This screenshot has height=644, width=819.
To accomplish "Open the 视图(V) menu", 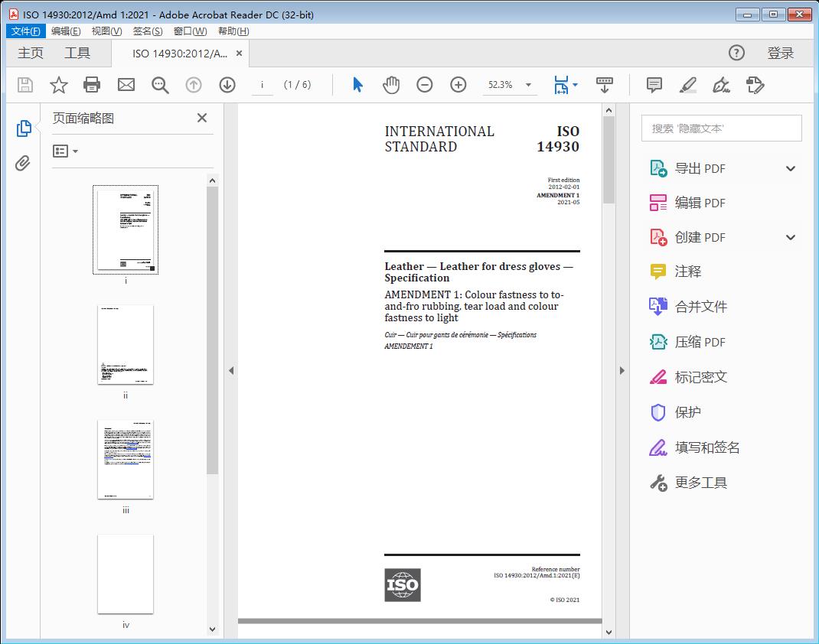I will click(106, 31).
